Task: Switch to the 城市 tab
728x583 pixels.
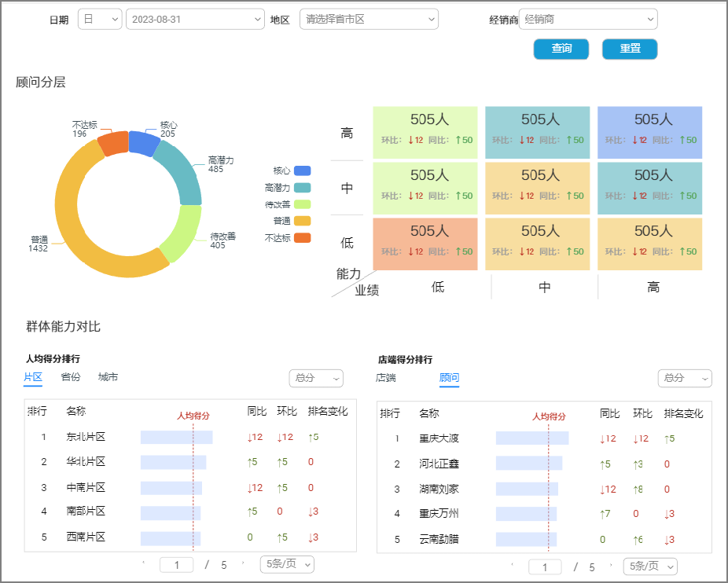Action: [108, 377]
